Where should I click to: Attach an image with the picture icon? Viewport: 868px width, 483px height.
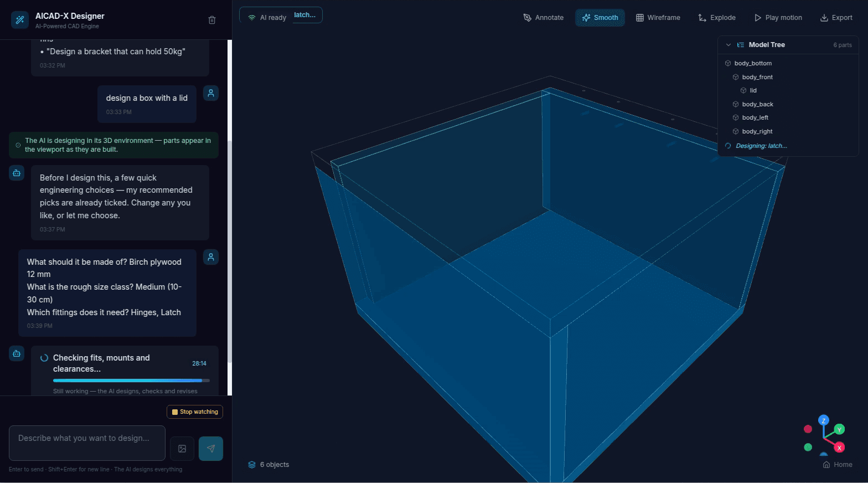(x=182, y=449)
